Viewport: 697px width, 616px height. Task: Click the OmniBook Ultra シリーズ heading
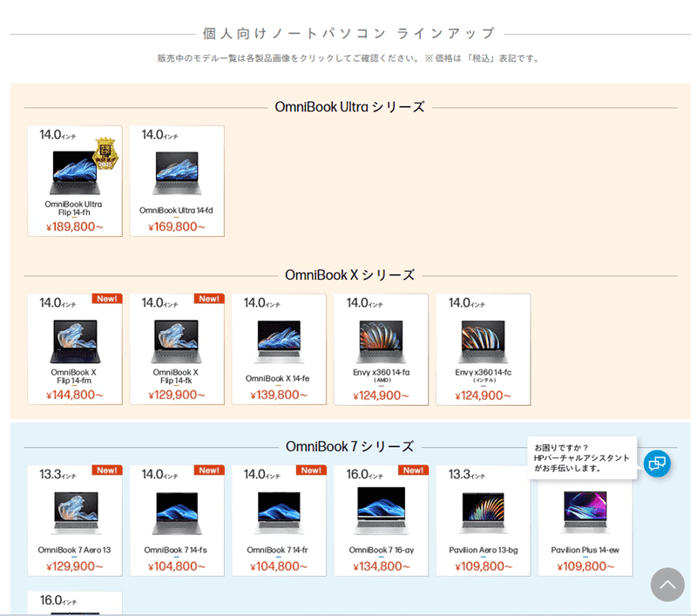coord(350,107)
